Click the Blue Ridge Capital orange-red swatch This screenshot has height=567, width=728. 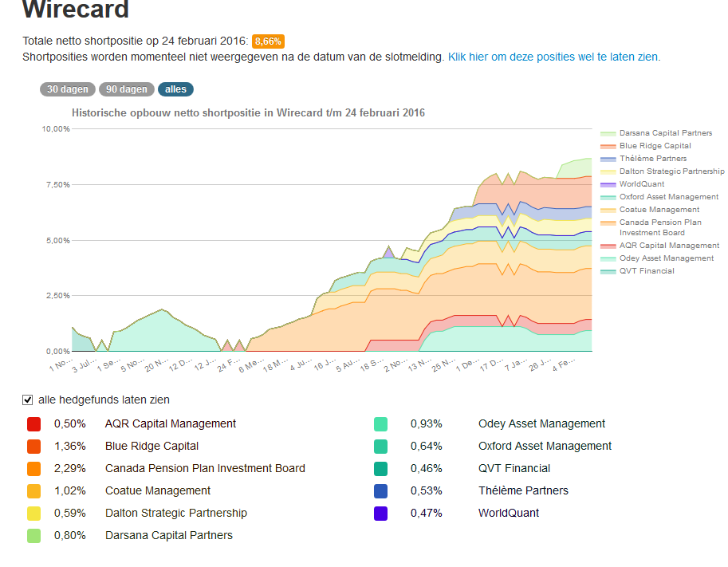pos(34,447)
